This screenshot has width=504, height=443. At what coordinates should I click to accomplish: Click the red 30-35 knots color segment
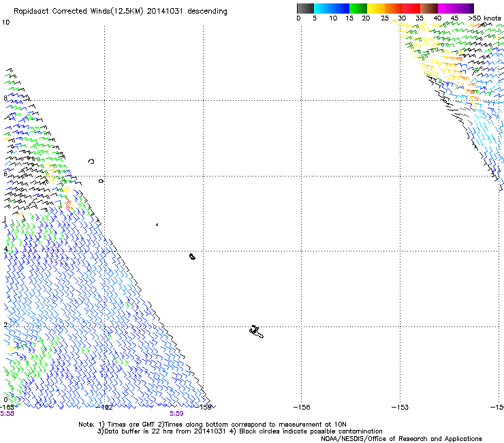[x=411, y=8]
